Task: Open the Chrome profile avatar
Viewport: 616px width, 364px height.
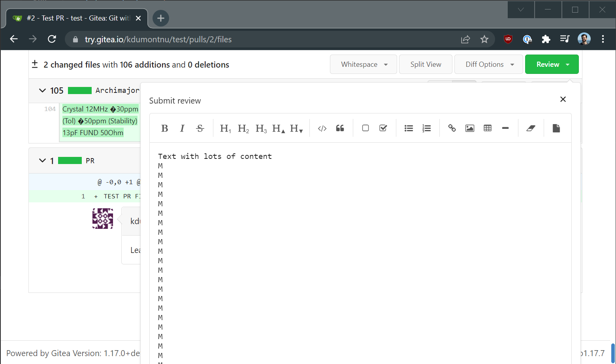Action: pyautogui.click(x=584, y=39)
